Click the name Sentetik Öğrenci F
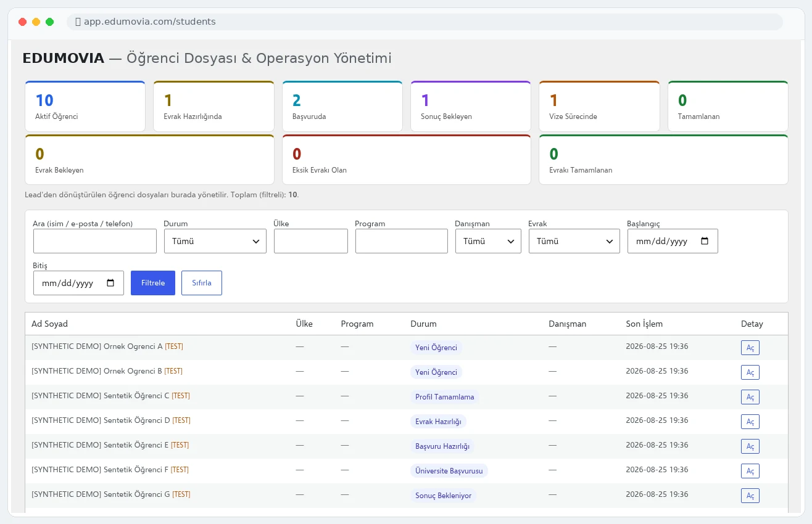812x524 pixels. point(136,470)
